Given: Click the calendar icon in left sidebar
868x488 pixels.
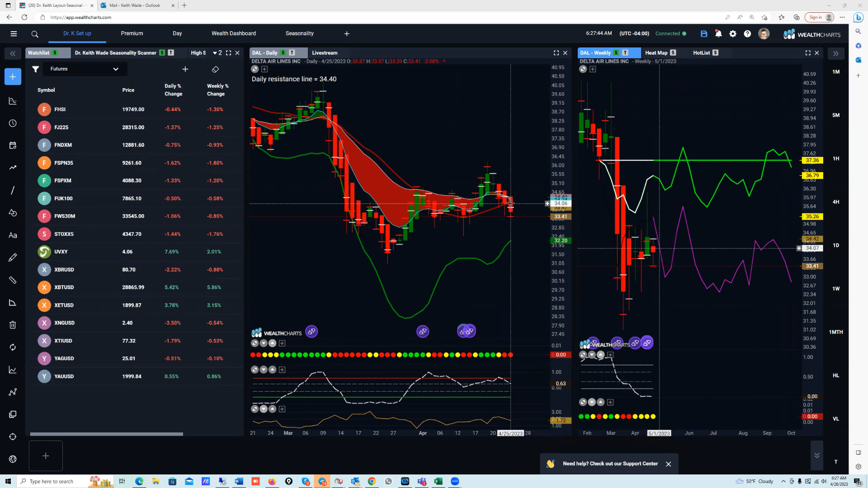Looking at the screenshot, I should tap(13, 145).
